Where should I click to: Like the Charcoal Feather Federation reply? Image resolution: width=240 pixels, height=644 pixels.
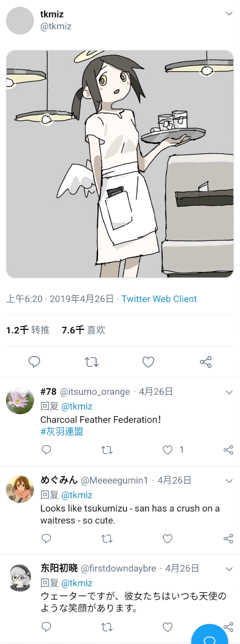point(168,450)
